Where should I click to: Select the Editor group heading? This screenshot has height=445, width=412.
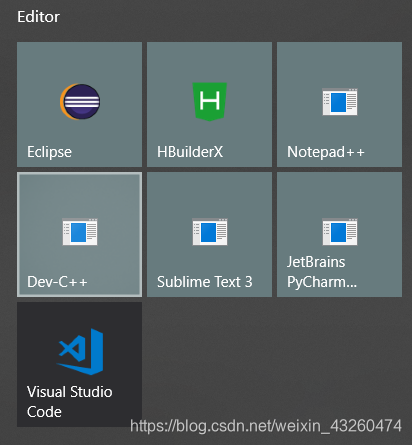pos(38,17)
